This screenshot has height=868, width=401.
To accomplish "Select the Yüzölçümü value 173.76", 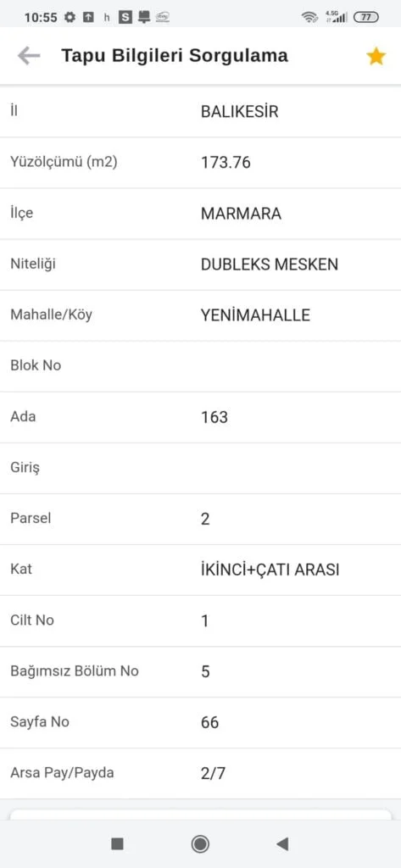I will 226,163.
